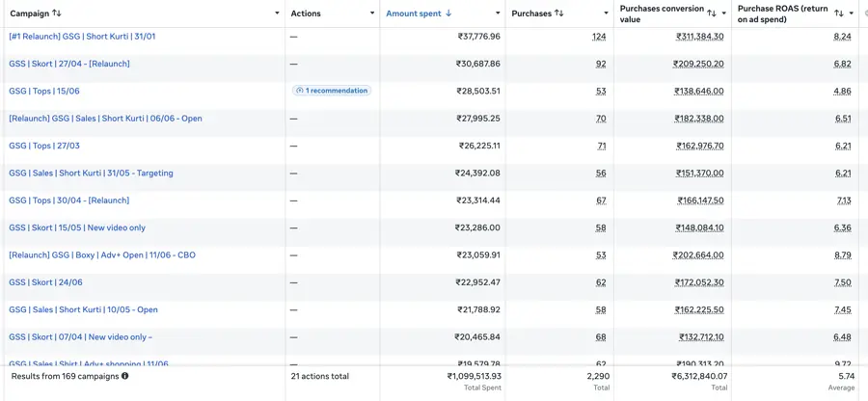
Task: Click the conversion value ₹162,225.50
Action: pos(699,309)
